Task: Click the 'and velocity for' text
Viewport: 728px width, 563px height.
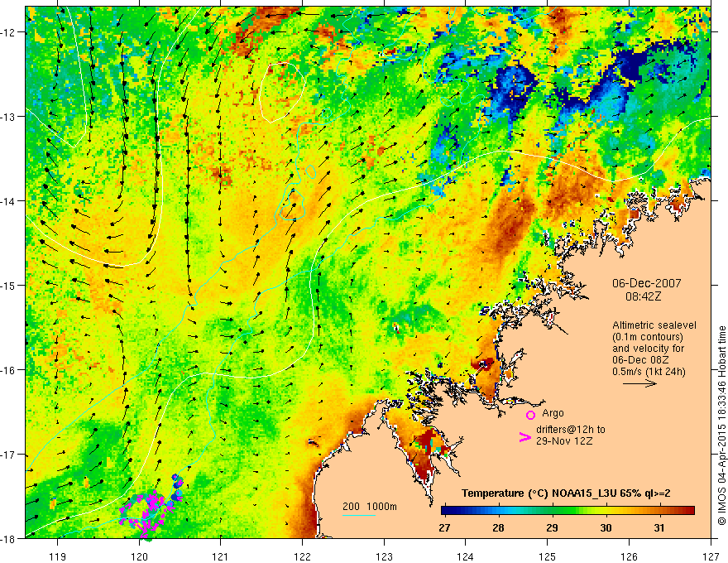Action: click(x=648, y=349)
